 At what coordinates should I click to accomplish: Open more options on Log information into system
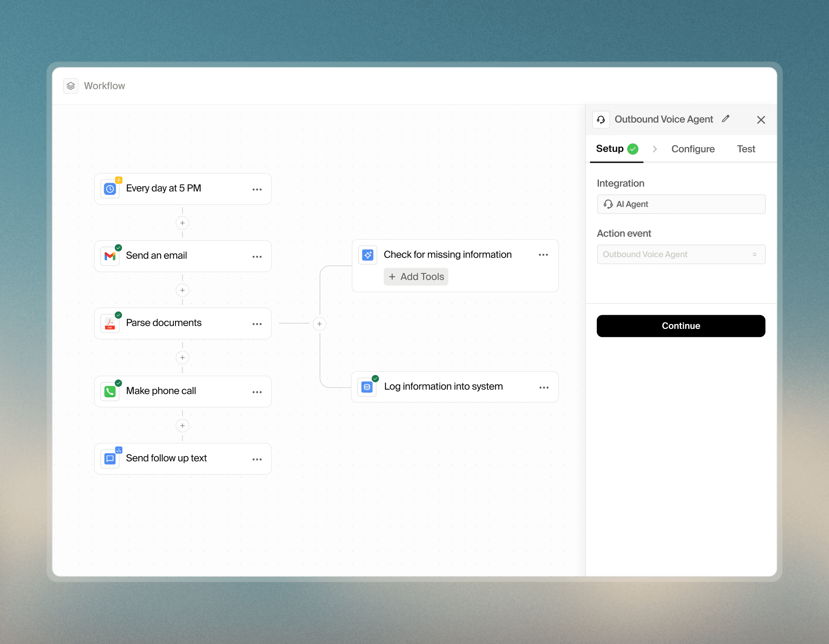(544, 388)
